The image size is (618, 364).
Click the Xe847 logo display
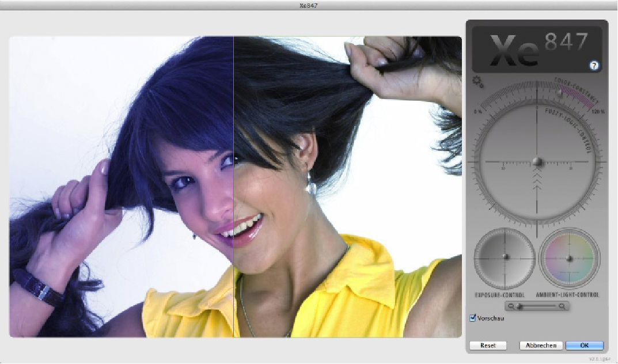point(537,49)
